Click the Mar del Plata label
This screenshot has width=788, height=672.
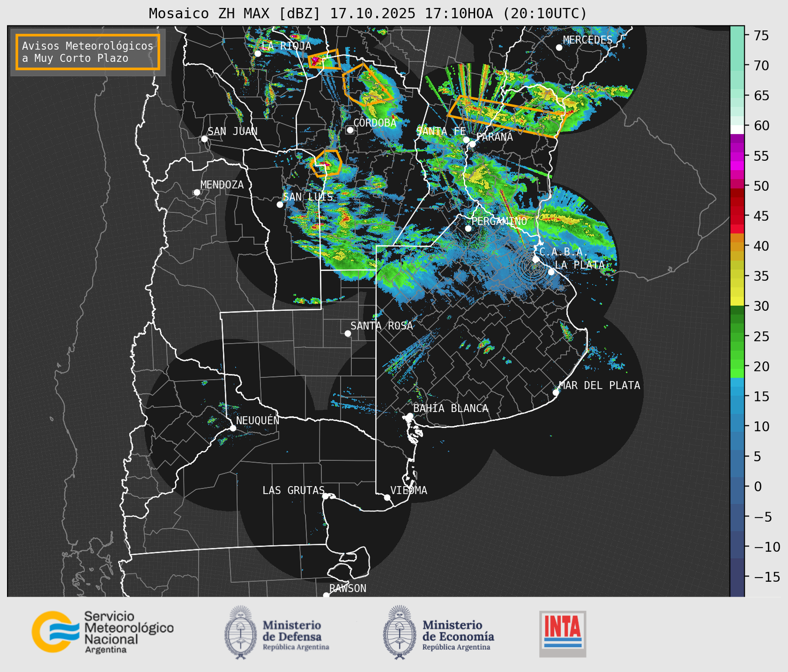pos(599,385)
